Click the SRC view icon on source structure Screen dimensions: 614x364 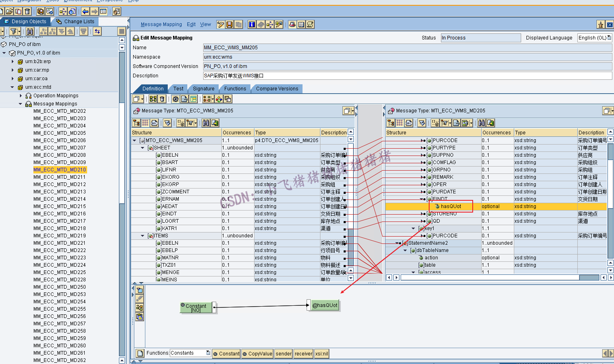click(x=154, y=123)
